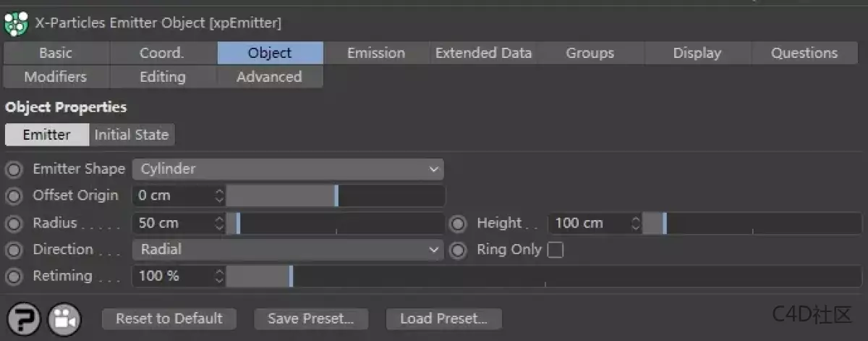Toggle Emitter Shape animation dot

(x=14, y=170)
